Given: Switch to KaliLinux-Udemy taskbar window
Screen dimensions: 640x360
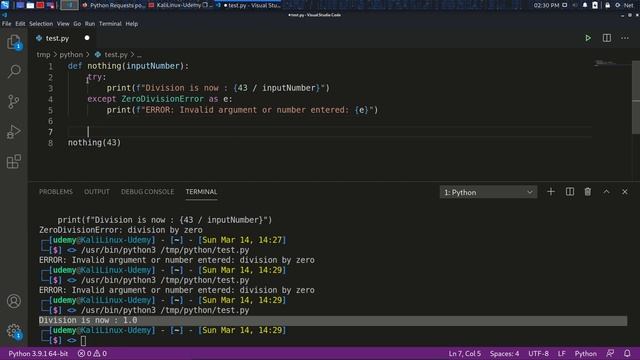Looking at the screenshot, I should click(179, 5).
